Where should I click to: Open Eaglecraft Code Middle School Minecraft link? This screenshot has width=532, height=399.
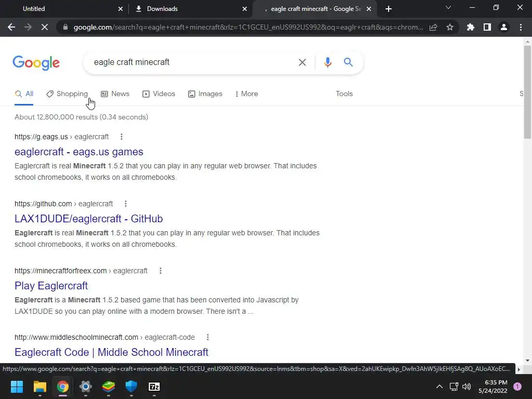coord(111,352)
